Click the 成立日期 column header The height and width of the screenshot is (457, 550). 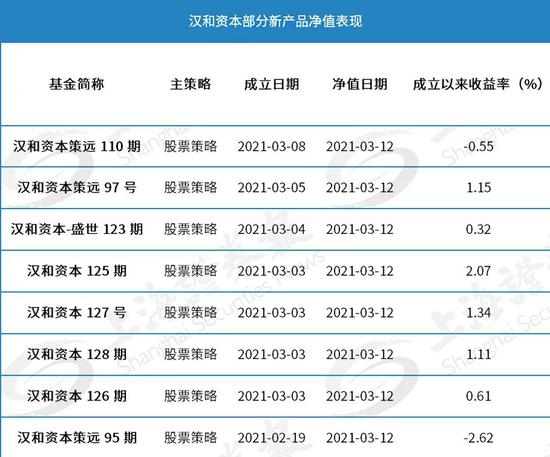(271, 84)
